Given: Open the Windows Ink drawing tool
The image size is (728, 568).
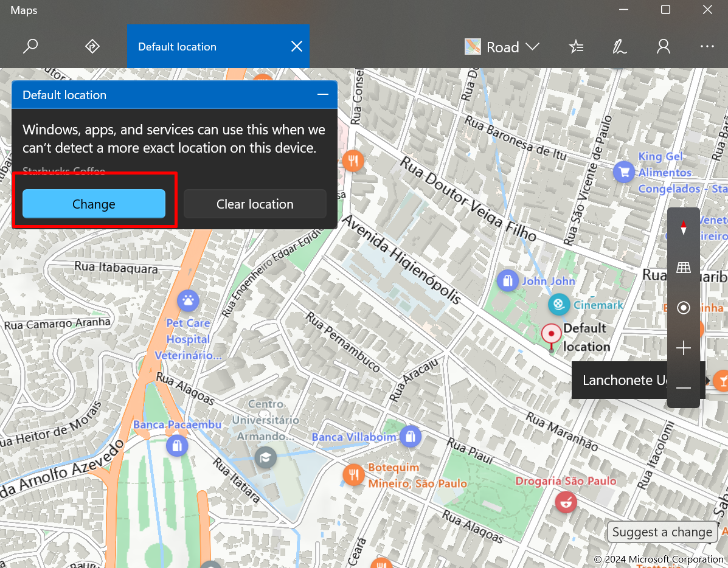Looking at the screenshot, I should click(x=619, y=47).
